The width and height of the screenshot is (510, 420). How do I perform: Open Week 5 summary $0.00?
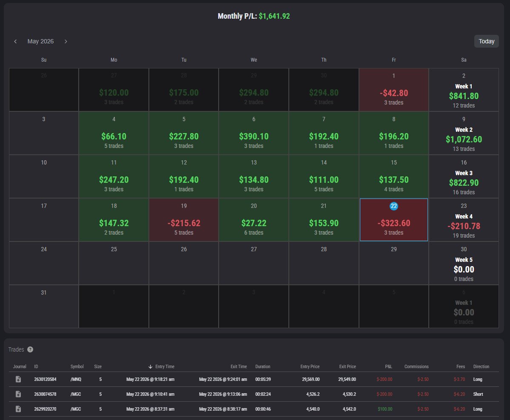click(464, 263)
